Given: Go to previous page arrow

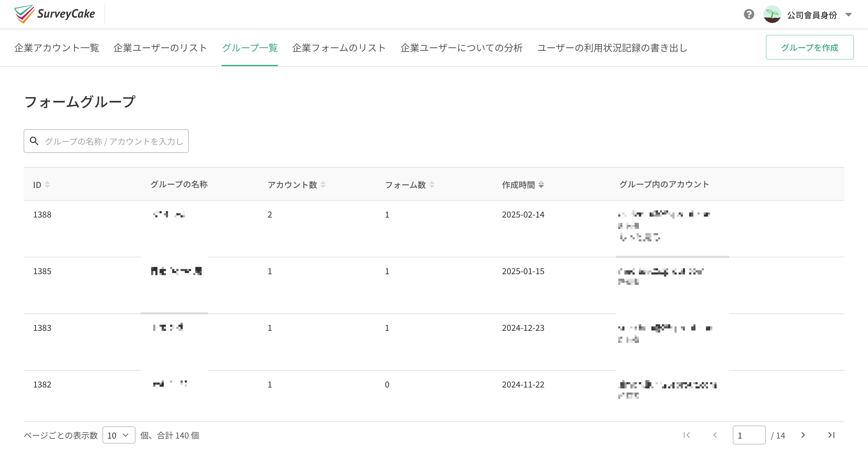Looking at the screenshot, I should [x=715, y=435].
